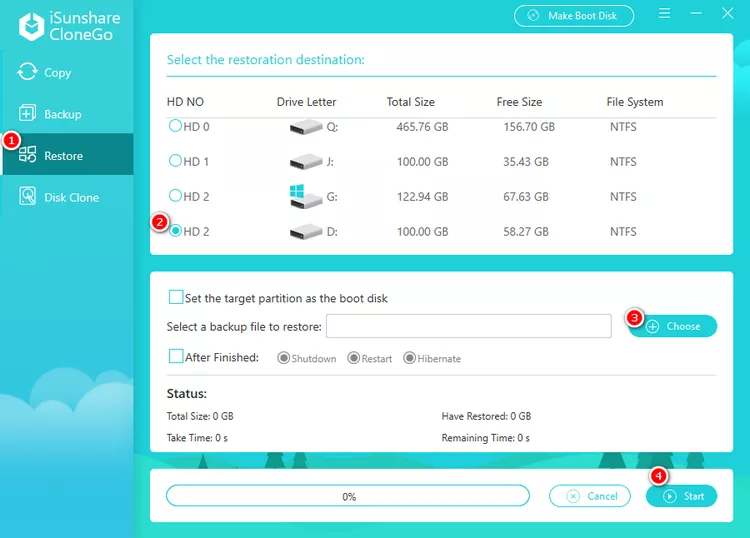
Task: Click the disc icon in Make Boot Disk
Action: point(533,16)
